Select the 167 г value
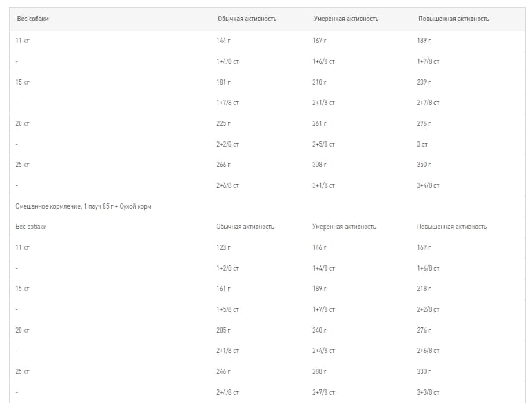532x408 pixels. point(319,41)
